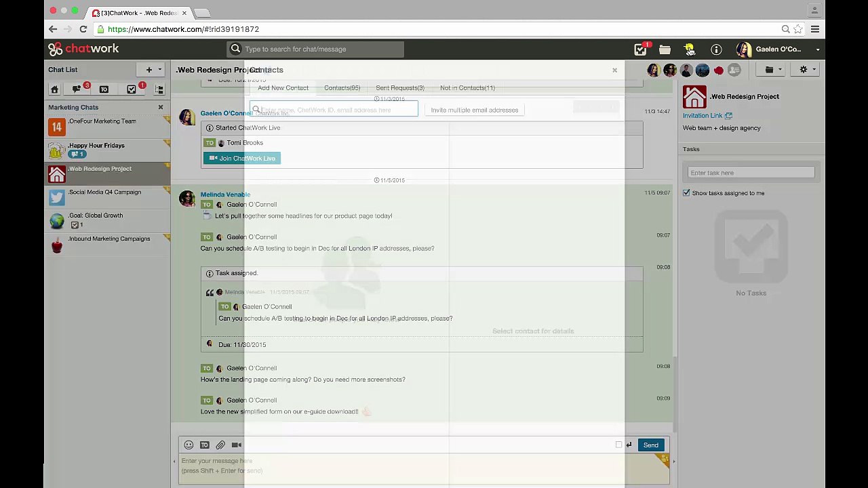Click the message input area
Image resolution: width=868 pixels, height=488 pixels.
tap(424, 469)
